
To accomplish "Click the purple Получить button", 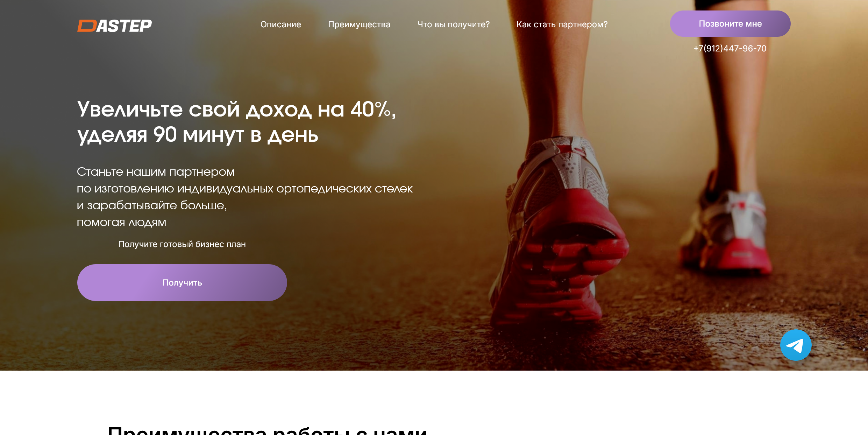I will click(x=182, y=282).
